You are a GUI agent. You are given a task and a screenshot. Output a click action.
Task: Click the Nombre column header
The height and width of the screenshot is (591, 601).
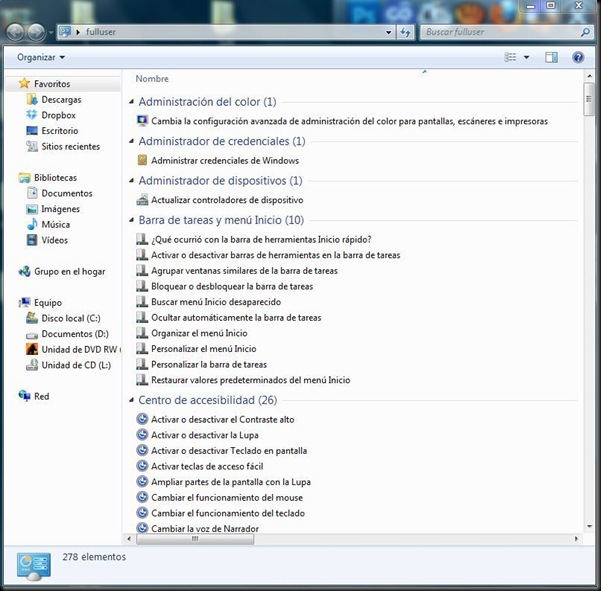click(x=152, y=79)
